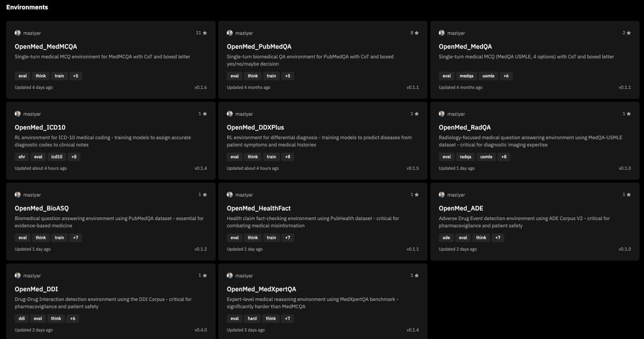Open the OpenMed_HealthFact environment title

click(x=259, y=208)
